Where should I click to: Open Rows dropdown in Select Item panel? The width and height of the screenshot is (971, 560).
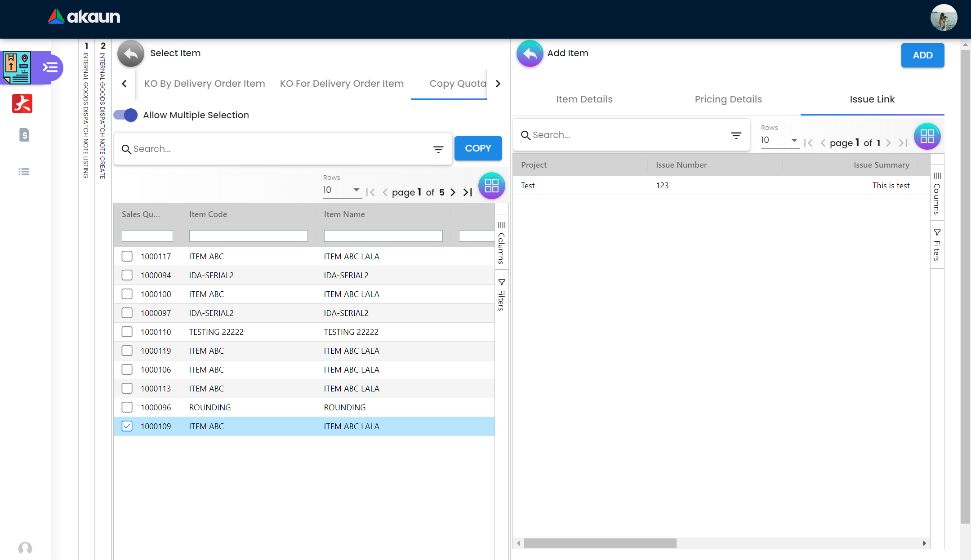[x=342, y=190]
